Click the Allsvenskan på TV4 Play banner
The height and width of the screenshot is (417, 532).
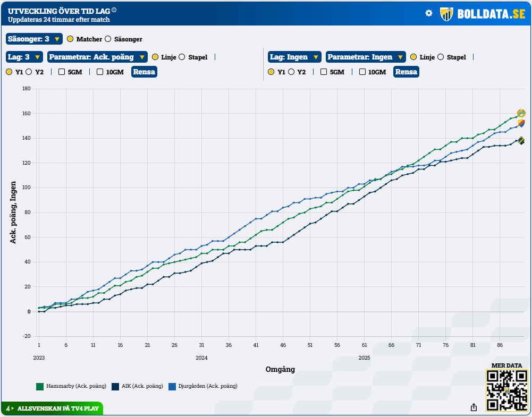[52, 409]
